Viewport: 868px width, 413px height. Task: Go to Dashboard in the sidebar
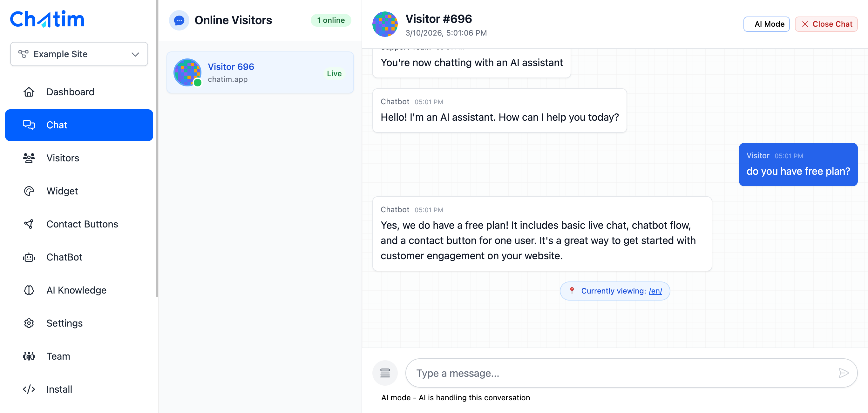79,92
